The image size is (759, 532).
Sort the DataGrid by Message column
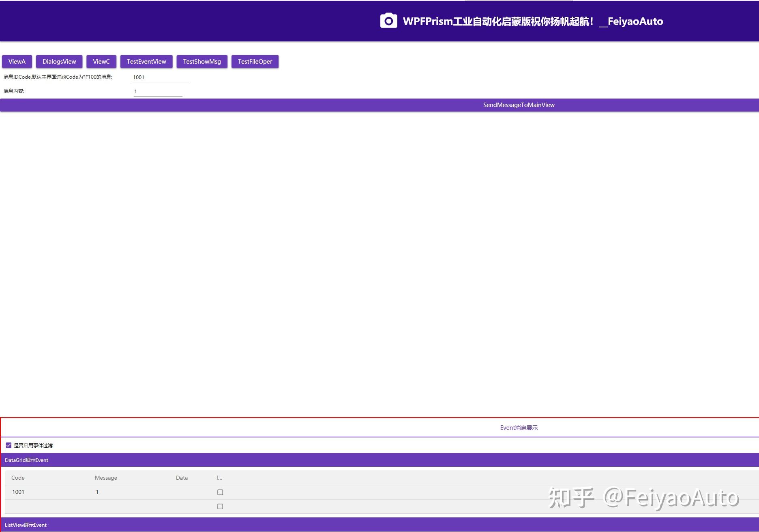pos(106,477)
